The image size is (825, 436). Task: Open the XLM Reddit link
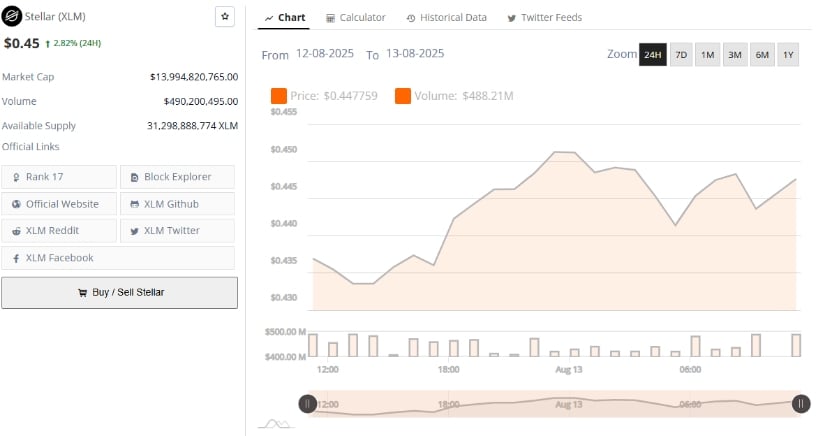tap(59, 230)
